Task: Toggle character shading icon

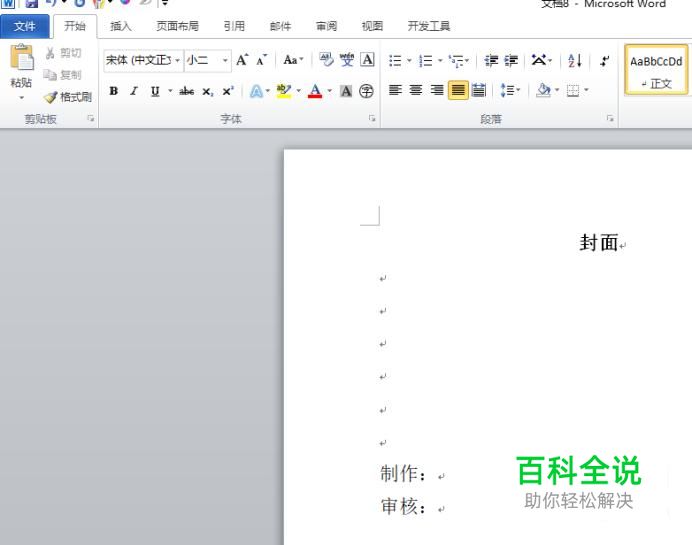Action: (346, 91)
